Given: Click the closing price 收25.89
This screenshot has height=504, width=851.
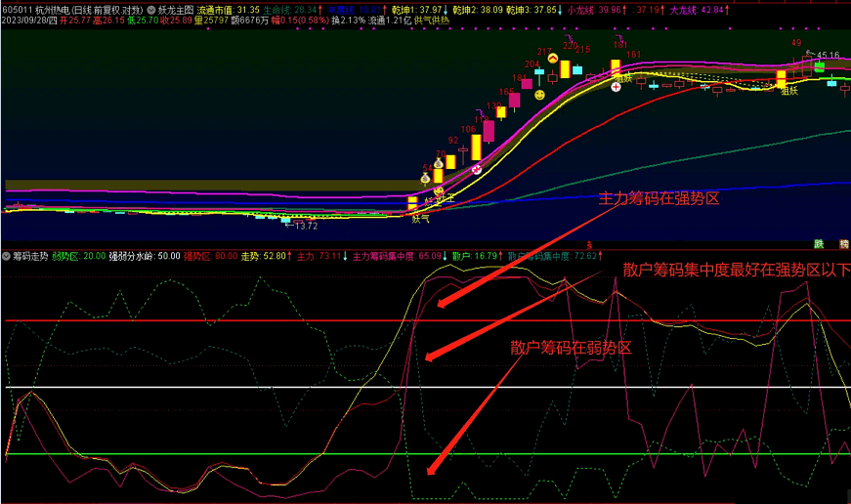Looking at the screenshot, I should click(176, 21).
